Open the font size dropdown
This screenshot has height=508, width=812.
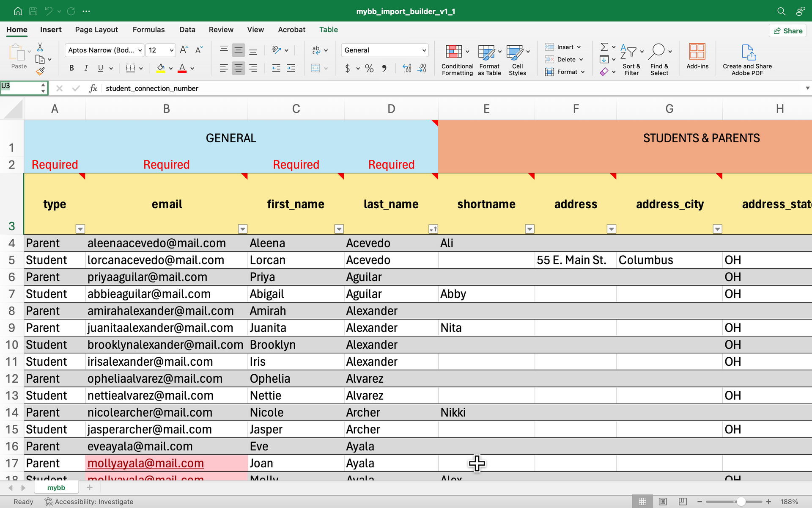(172, 50)
